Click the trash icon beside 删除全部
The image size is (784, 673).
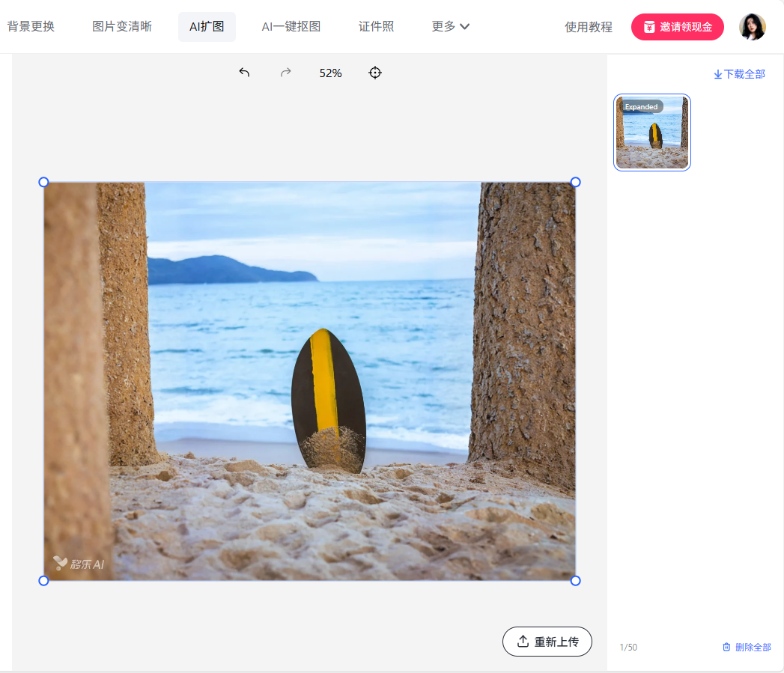click(x=726, y=647)
